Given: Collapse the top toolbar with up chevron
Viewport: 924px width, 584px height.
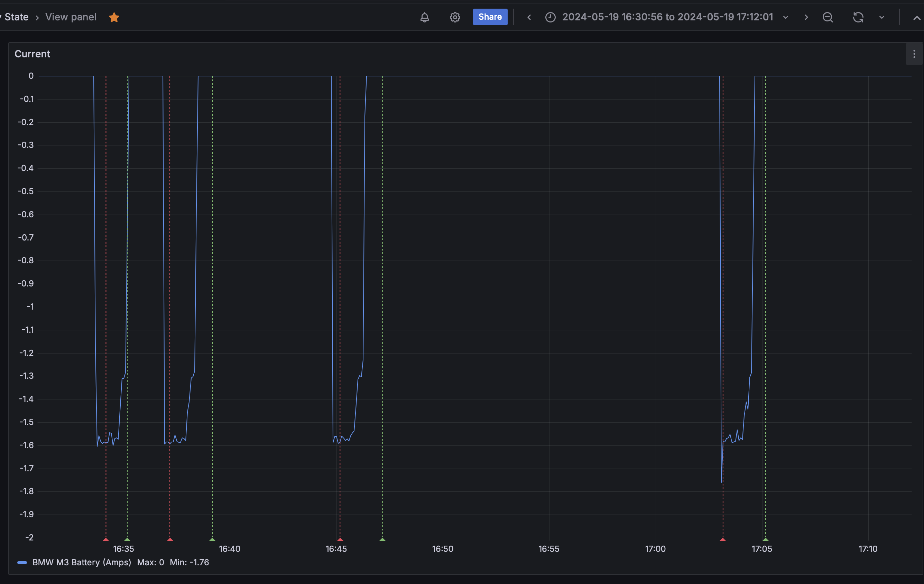Looking at the screenshot, I should [x=917, y=18].
